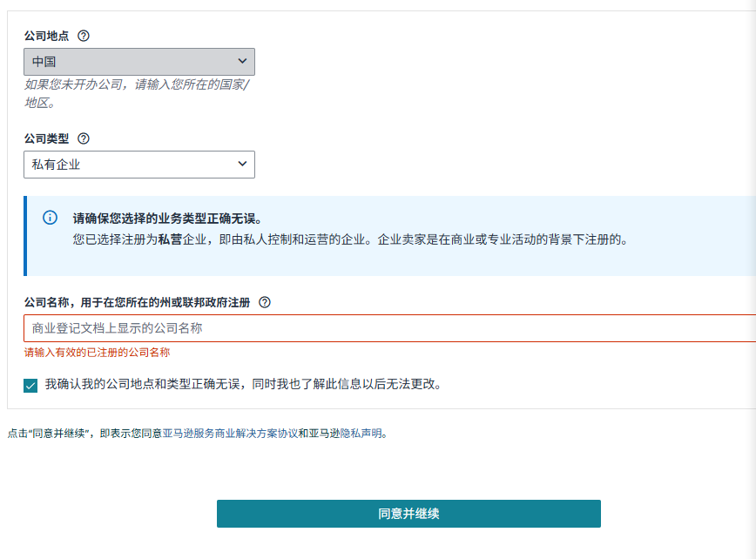Click the 公司类型 field label
756x559 pixels.
[47, 138]
